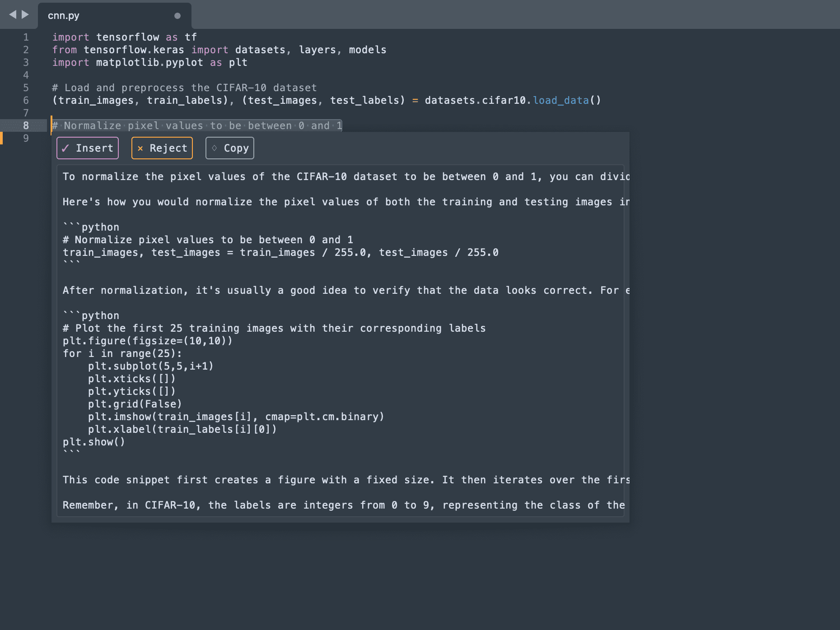Click line number 6 in gutter
This screenshot has height=630, width=840.
[26, 100]
